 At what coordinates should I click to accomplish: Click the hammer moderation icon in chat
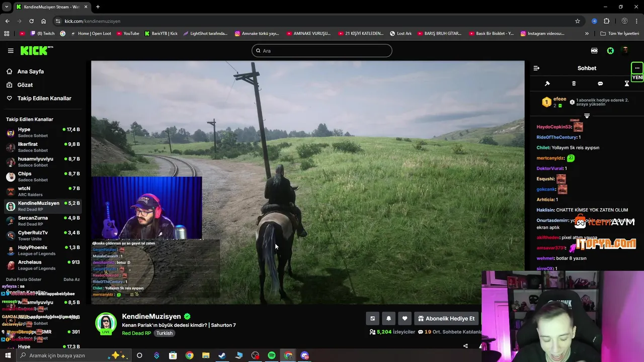(x=547, y=83)
